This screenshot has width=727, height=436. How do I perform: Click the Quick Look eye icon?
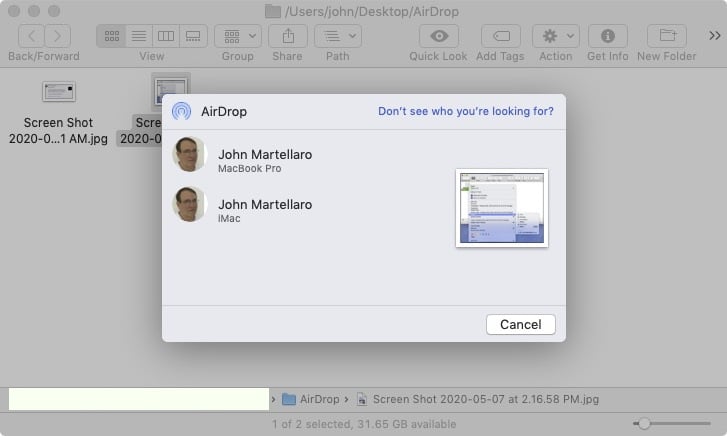439,36
